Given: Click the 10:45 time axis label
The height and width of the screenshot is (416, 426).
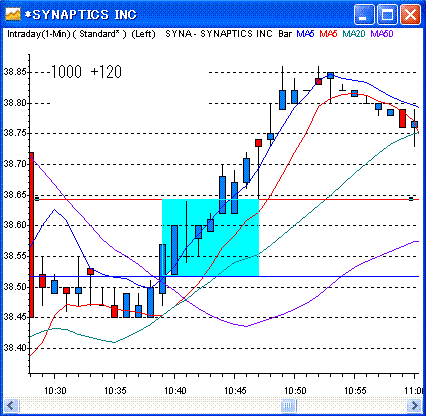Looking at the screenshot, I should click(x=235, y=390).
